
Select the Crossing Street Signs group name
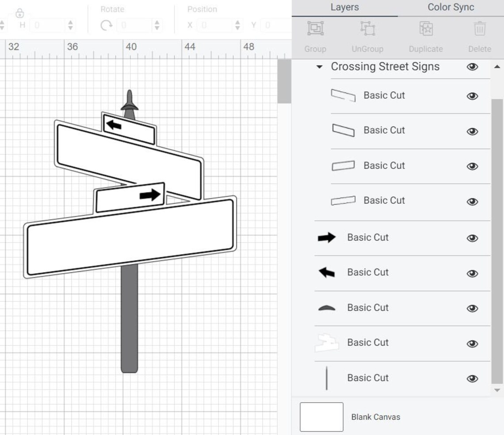384,67
